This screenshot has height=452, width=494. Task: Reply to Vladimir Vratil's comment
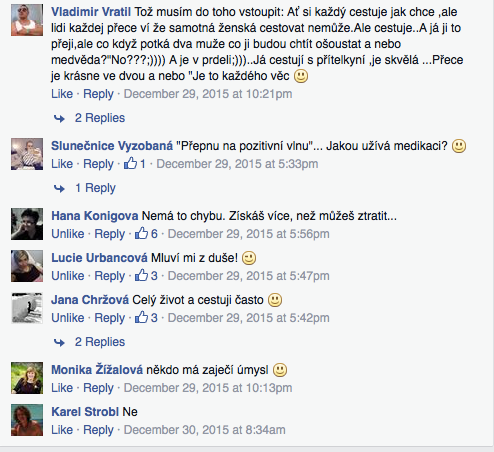coord(98,94)
